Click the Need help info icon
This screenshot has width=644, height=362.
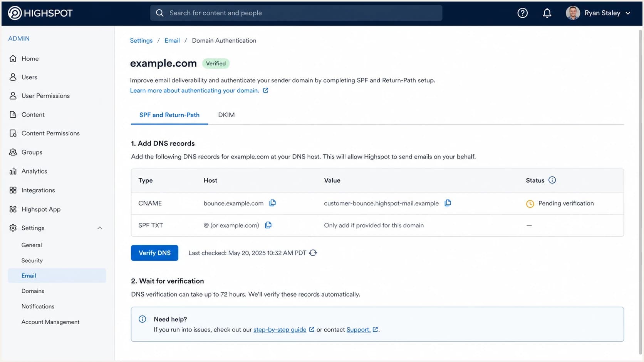click(142, 319)
